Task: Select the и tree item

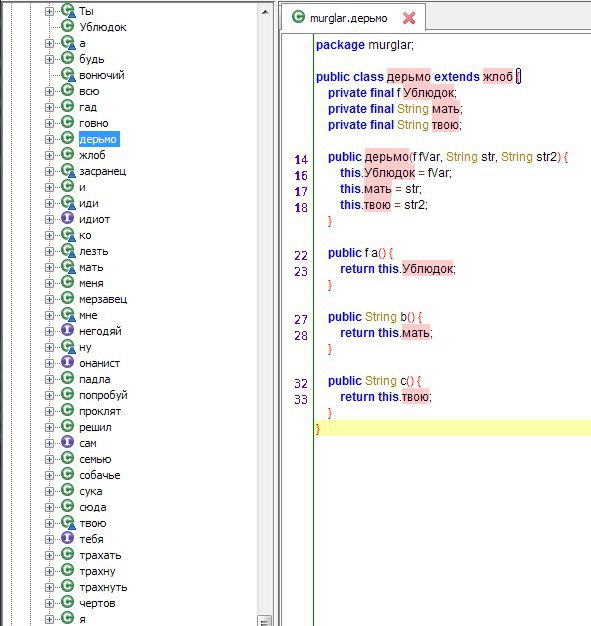Action: [82, 187]
